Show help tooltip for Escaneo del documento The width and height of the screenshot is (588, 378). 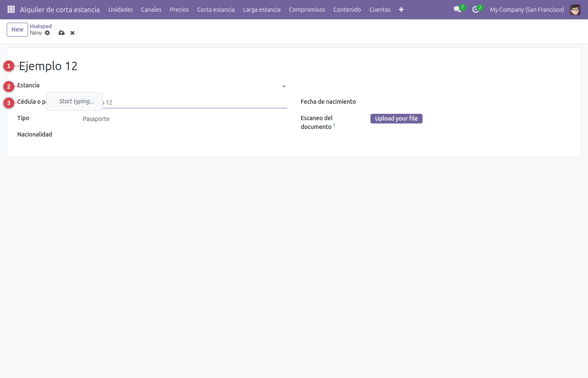(x=334, y=125)
